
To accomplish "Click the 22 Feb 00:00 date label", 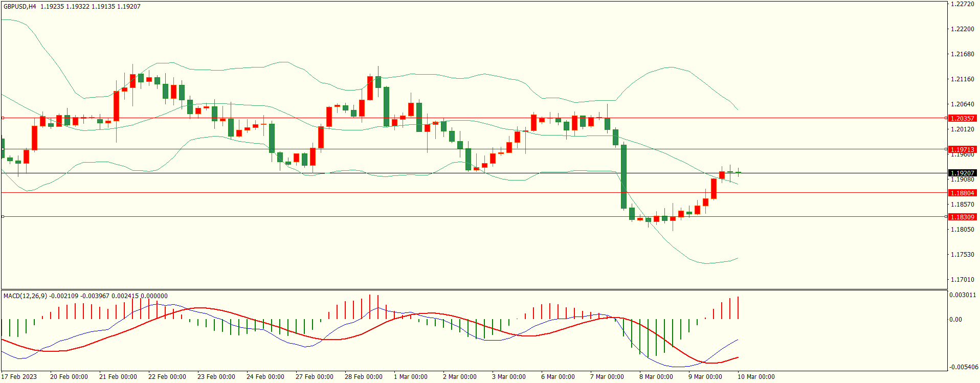I will pos(167,377).
